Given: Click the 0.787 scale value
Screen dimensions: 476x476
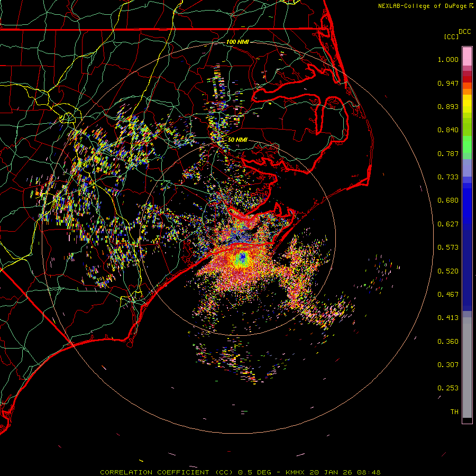Looking at the screenshot, I should tap(448, 153).
